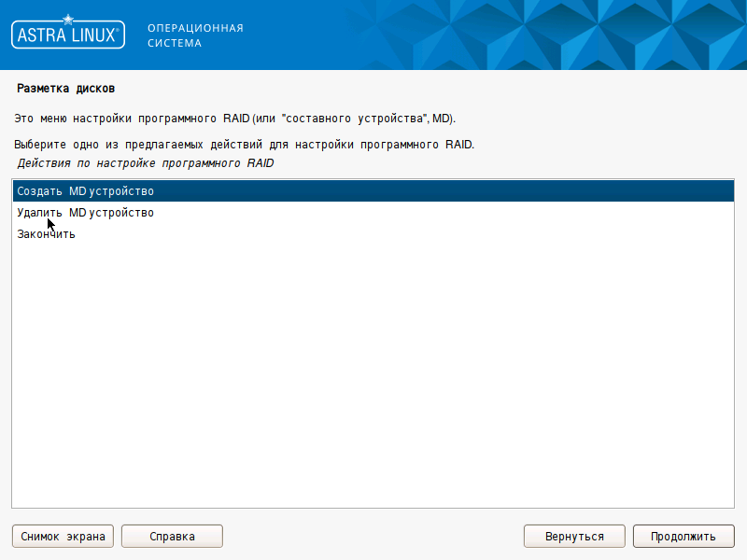The image size is (747, 560).
Task: Click the Astra Linux logo
Action: (67, 35)
